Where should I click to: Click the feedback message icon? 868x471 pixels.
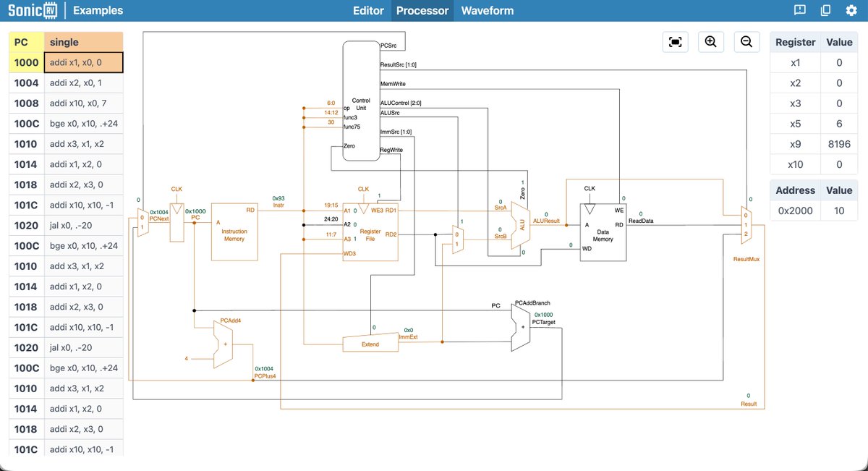800,11
